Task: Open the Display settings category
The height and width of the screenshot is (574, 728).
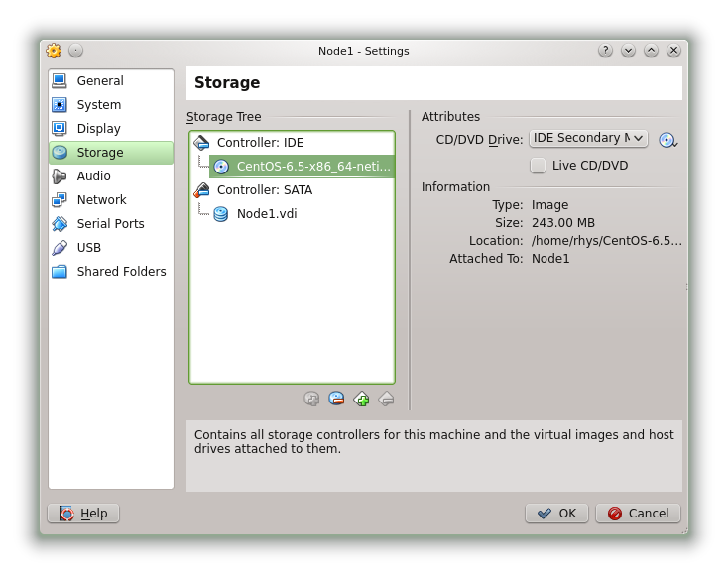Action: click(x=110, y=129)
